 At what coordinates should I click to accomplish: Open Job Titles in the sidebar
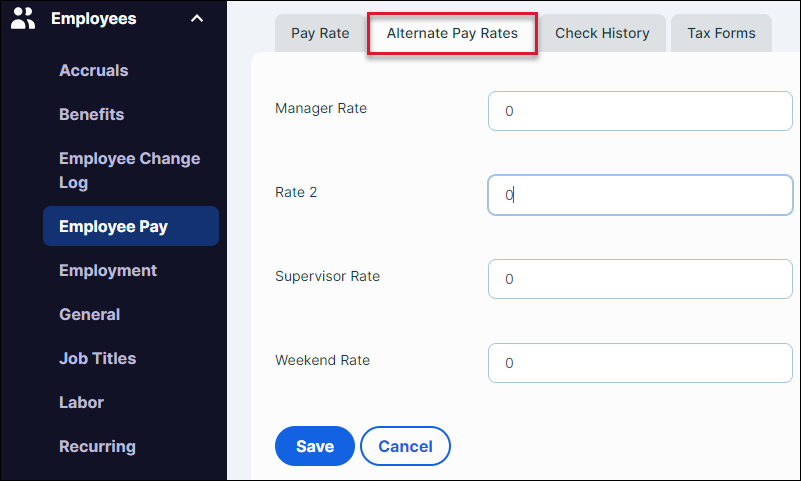click(x=98, y=359)
